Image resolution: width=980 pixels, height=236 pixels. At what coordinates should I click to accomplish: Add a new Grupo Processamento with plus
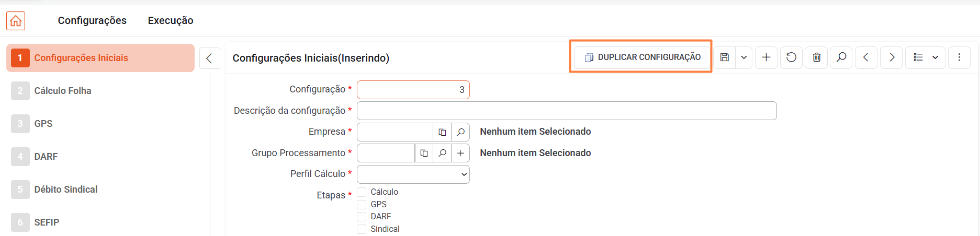pyautogui.click(x=460, y=153)
